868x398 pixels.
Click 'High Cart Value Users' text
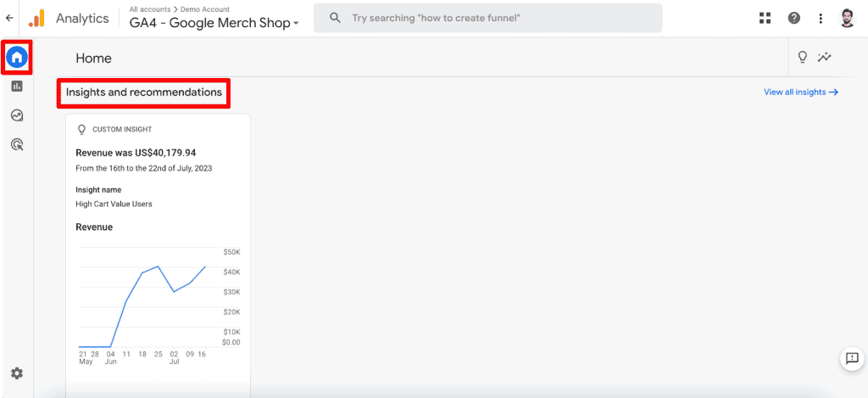click(114, 204)
